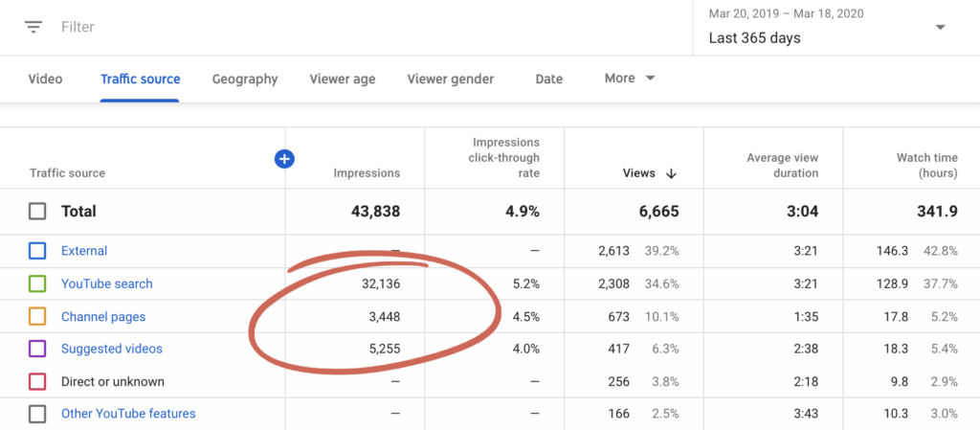Open the Viewer age tab

pyautogui.click(x=343, y=79)
